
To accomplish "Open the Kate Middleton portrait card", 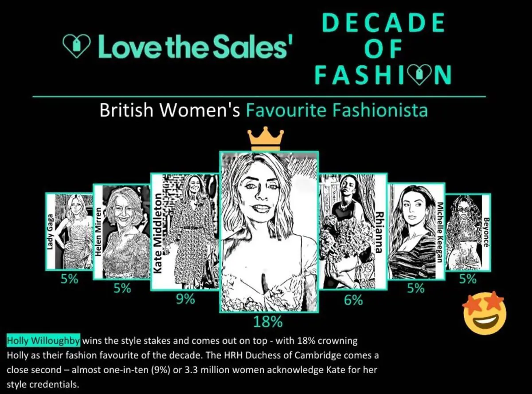I will coord(185,232).
